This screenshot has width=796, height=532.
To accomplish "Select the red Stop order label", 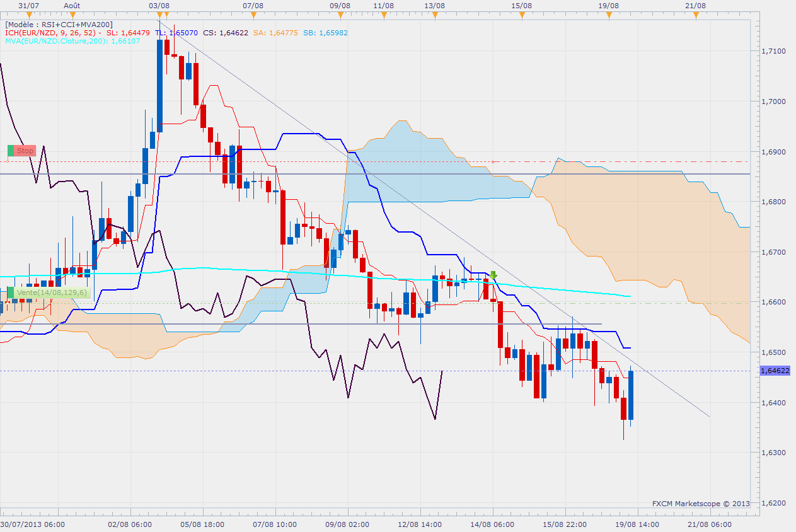I will [x=22, y=151].
